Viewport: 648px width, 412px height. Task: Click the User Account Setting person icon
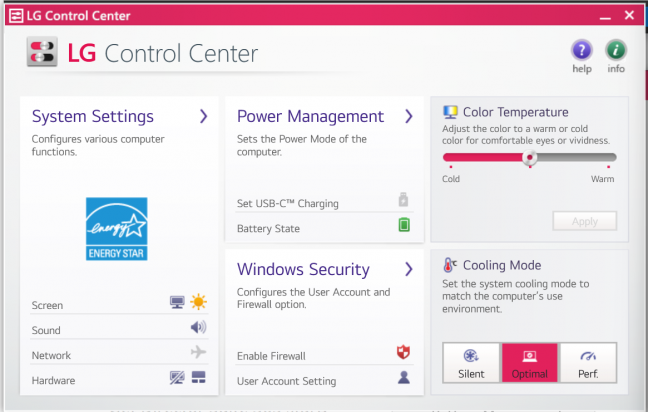(x=404, y=377)
